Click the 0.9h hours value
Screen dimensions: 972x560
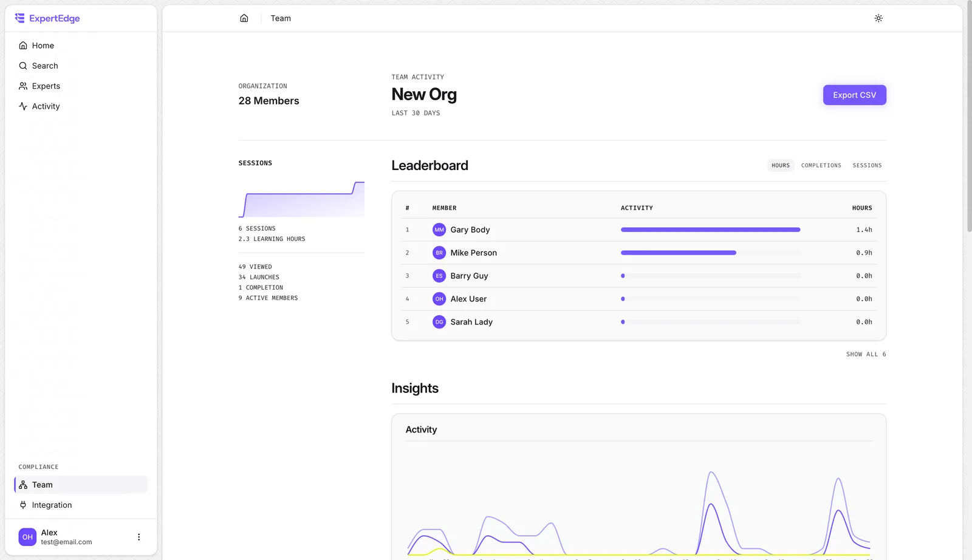[864, 253]
